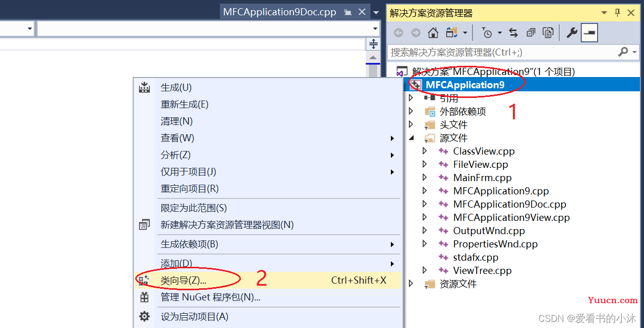Click the MFCApplication9 project icon
This screenshot has width=644, height=328.
click(416, 85)
